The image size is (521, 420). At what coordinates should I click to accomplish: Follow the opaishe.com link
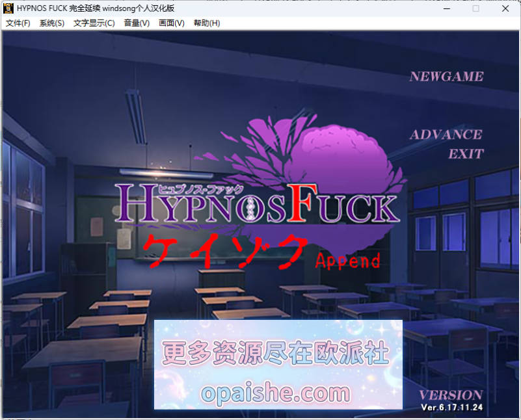[x=275, y=393]
